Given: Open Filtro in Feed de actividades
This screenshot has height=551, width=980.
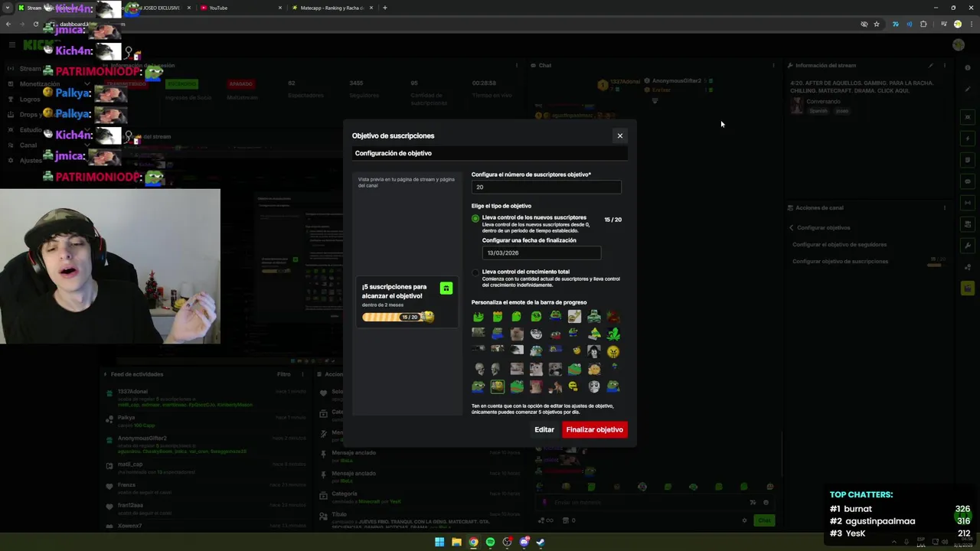Looking at the screenshot, I should pyautogui.click(x=284, y=374).
